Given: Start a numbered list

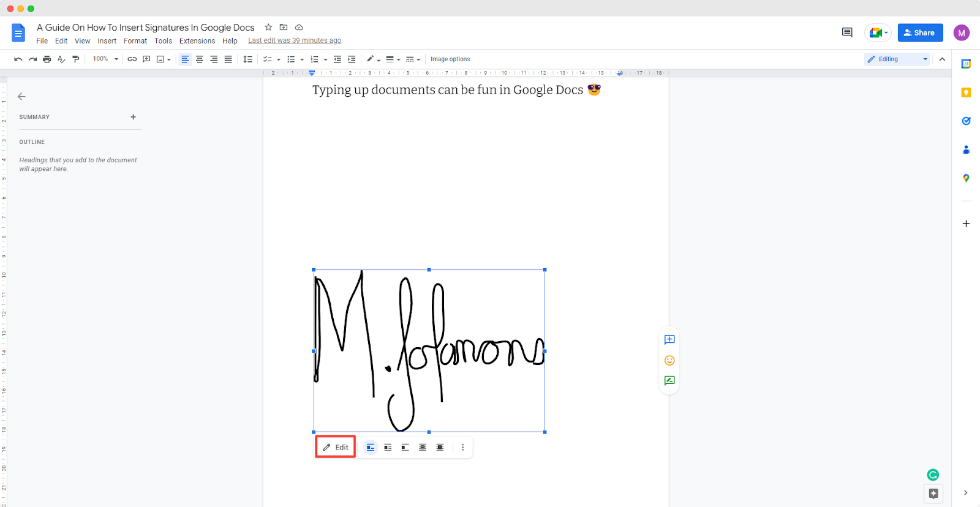Looking at the screenshot, I should pos(314,59).
